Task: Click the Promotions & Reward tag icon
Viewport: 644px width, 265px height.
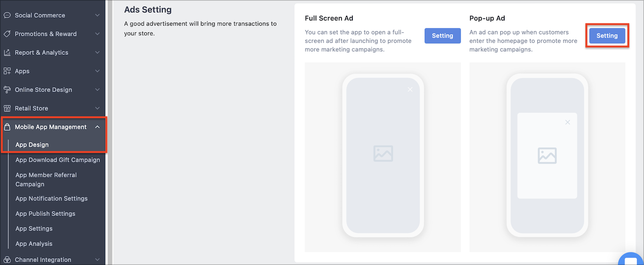Action: click(x=7, y=34)
